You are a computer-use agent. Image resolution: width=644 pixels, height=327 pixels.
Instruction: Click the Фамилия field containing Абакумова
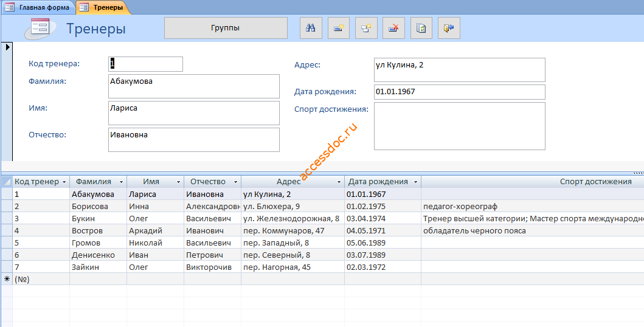click(194, 86)
